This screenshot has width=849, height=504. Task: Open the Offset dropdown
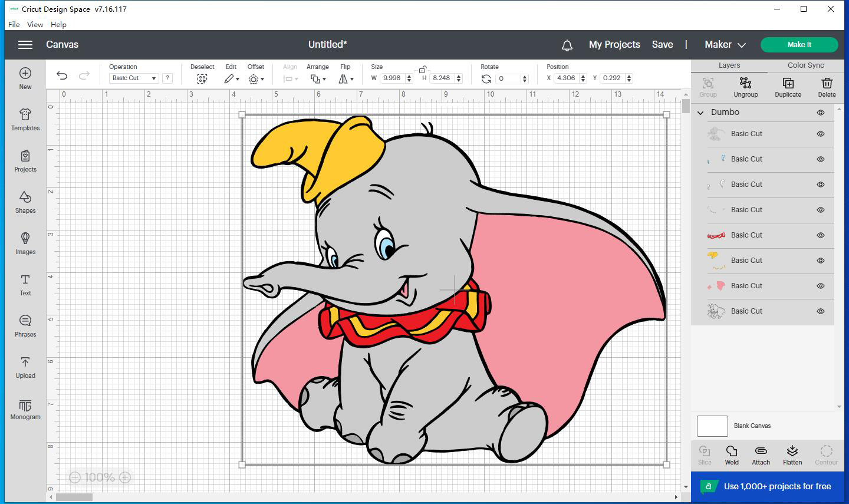pyautogui.click(x=256, y=78)
